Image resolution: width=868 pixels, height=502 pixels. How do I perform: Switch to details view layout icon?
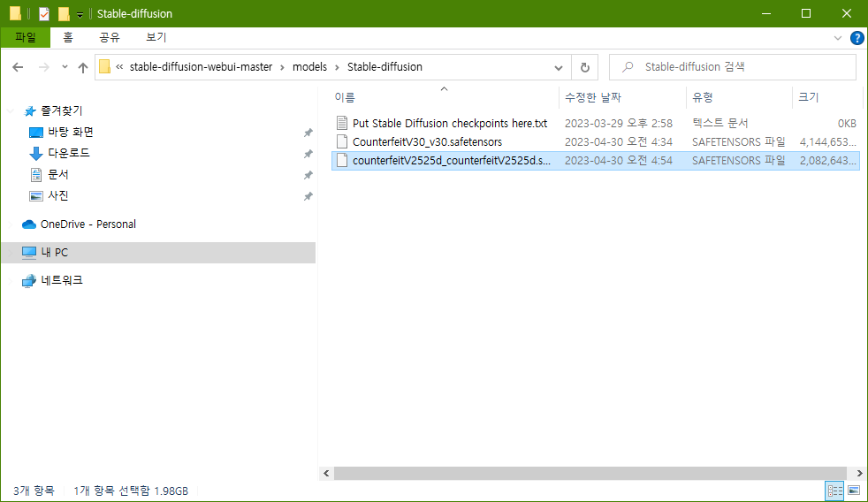click(x=834, y=491)
